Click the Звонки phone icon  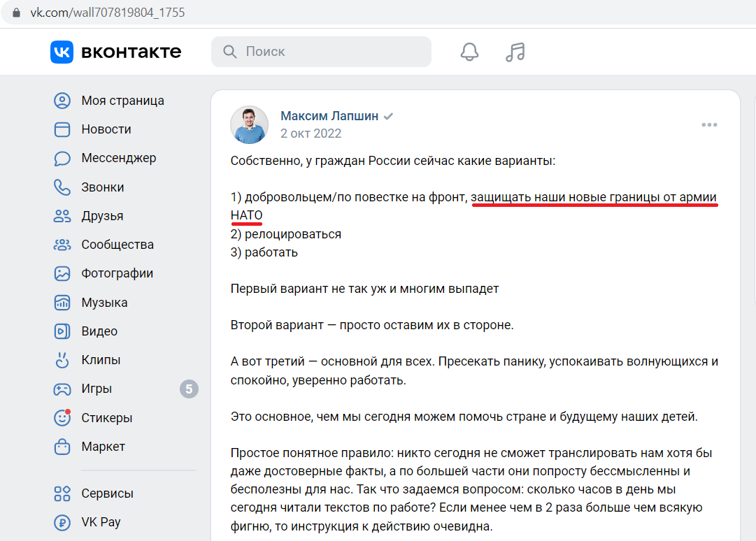62,187
